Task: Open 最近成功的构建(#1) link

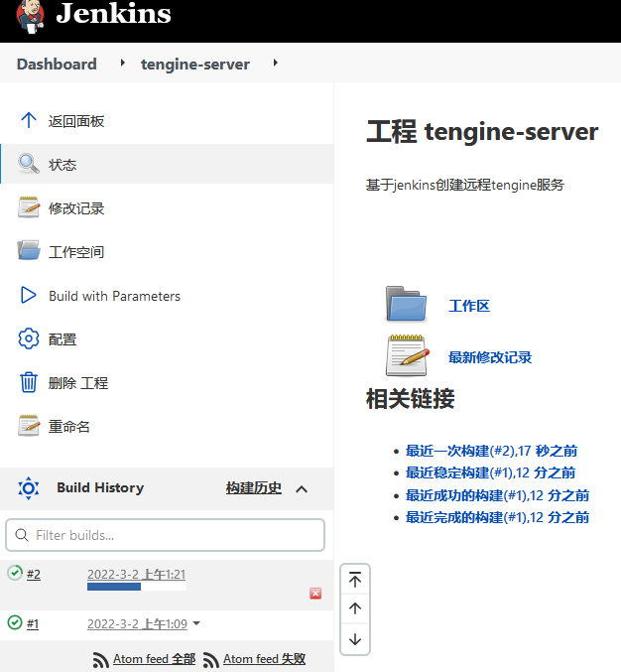Action: pos(497,495)
